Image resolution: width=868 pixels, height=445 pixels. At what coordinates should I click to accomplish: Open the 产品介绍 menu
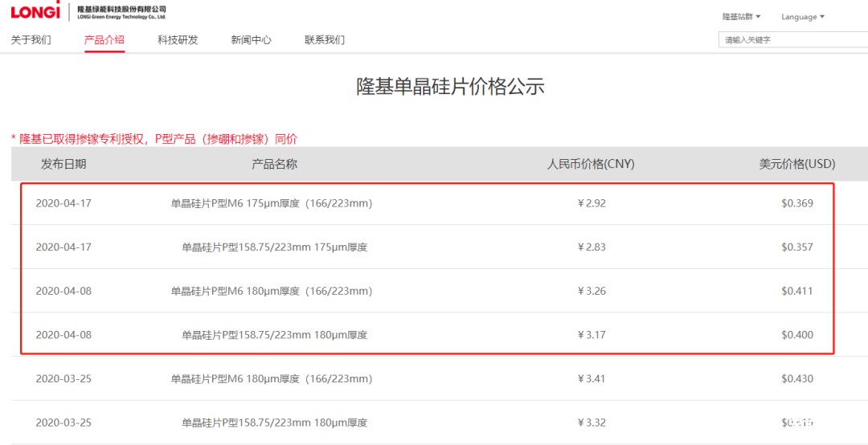[104, 40]
